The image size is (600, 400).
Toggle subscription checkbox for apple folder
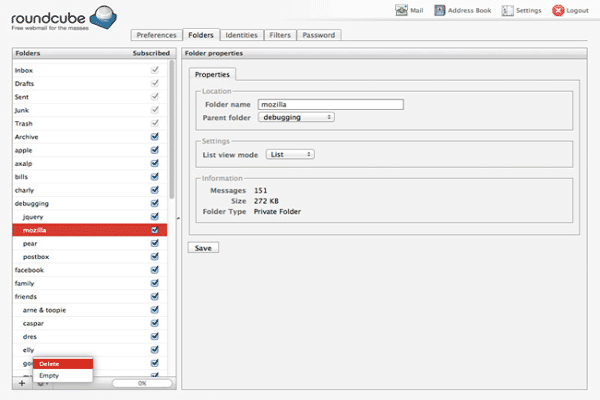pos(154,149)
